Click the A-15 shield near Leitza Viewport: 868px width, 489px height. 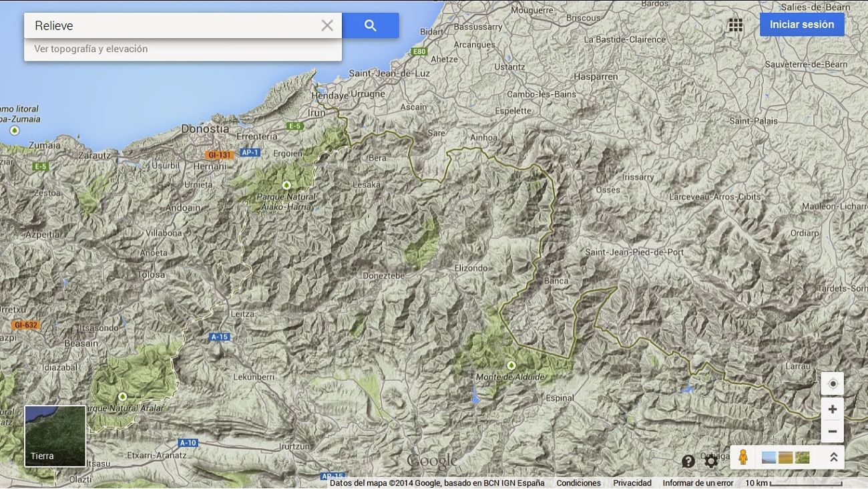coord(220,337)
